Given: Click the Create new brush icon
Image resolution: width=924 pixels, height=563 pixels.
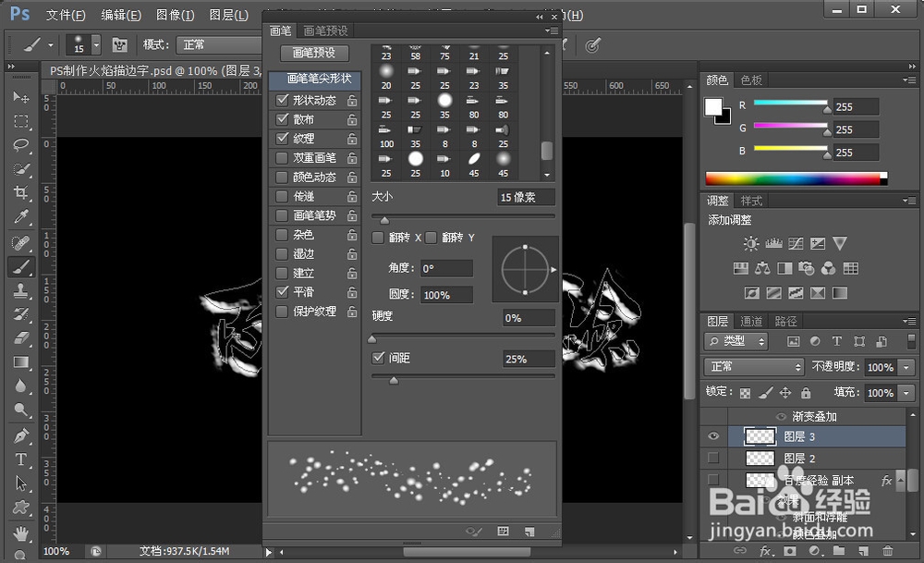Looking at the screenshot, I should (529, 532).
